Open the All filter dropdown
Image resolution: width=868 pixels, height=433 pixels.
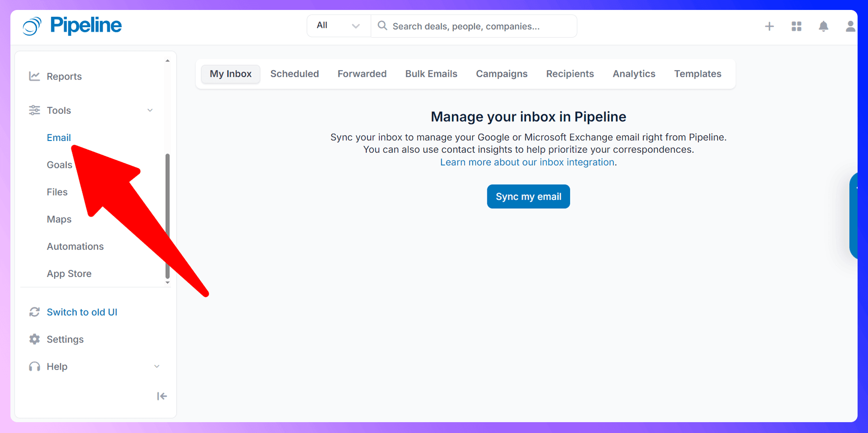(339, 26)
